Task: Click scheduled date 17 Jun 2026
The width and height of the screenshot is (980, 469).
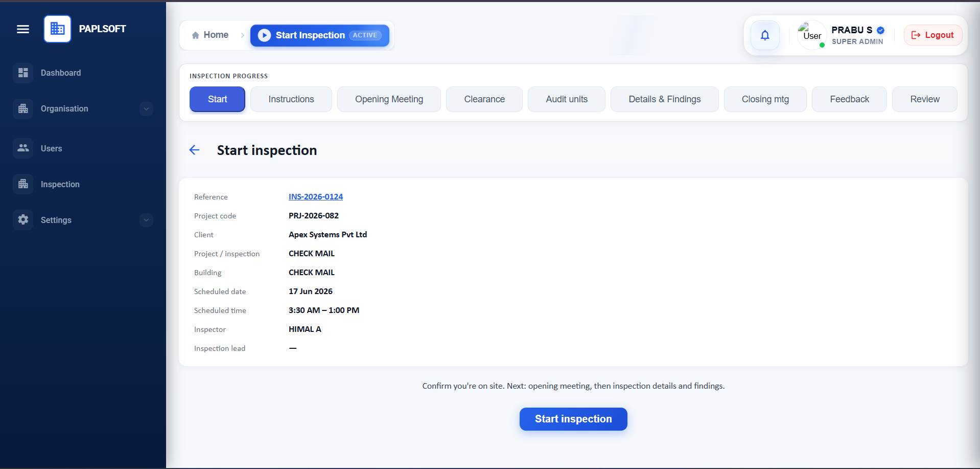Action: point(311,292)
